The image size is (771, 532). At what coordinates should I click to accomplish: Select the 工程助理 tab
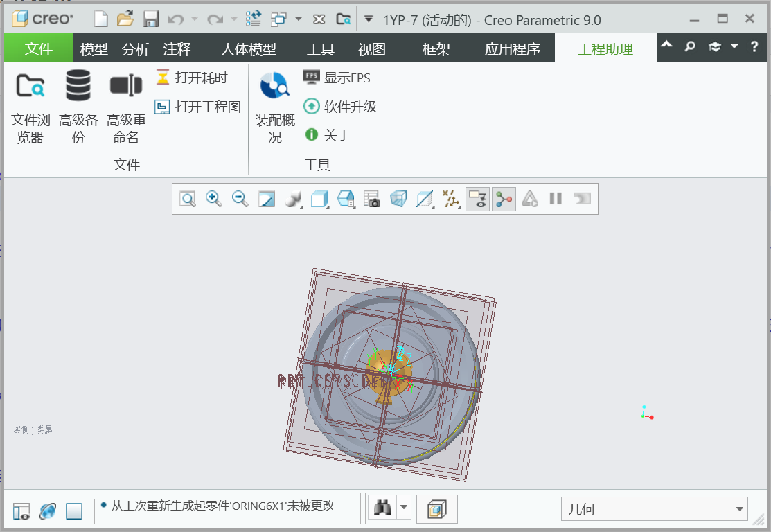point(605,48)
